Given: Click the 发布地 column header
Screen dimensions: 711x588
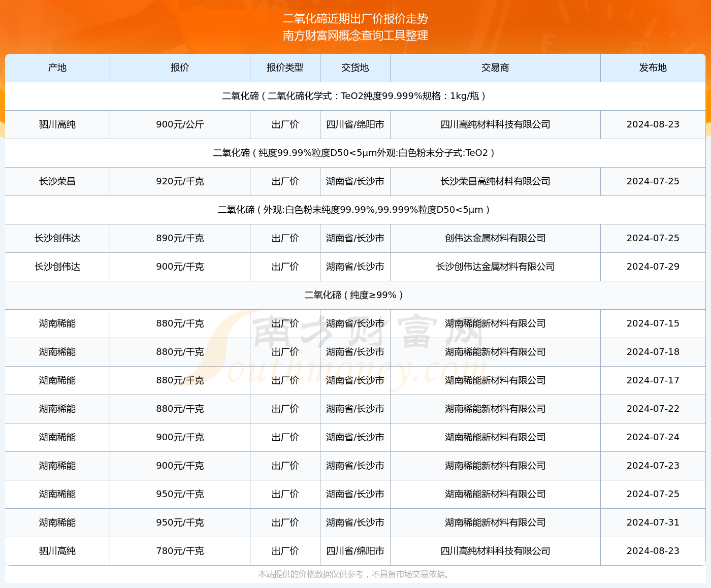Looking at the screenshot, I should pyautogui.click(x=653, y=68).
